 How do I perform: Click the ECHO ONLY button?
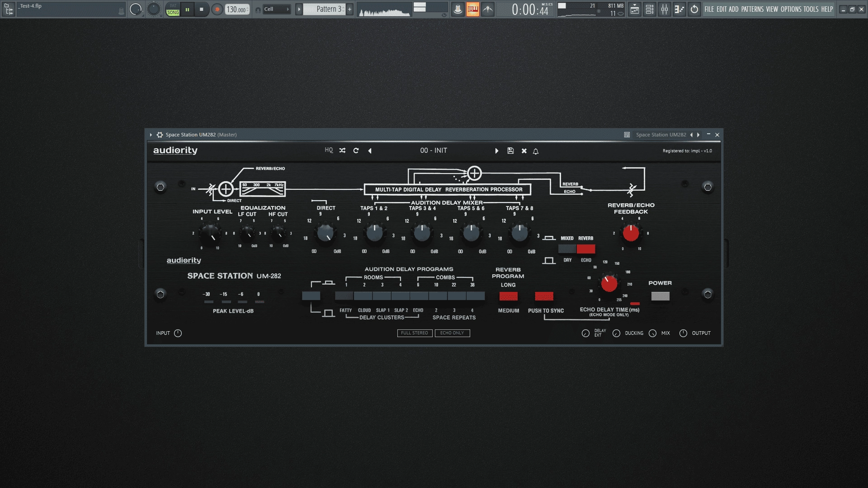(x=452, y=333)
